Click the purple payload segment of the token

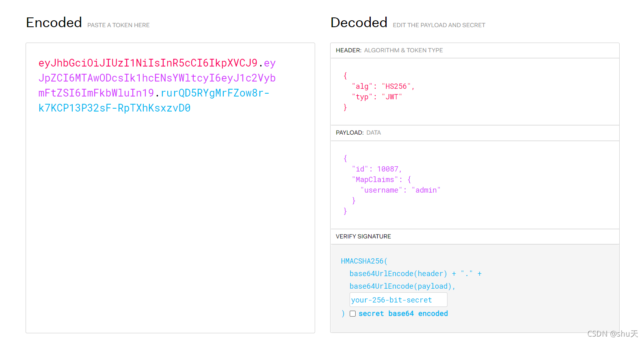[x=157, y=78]
